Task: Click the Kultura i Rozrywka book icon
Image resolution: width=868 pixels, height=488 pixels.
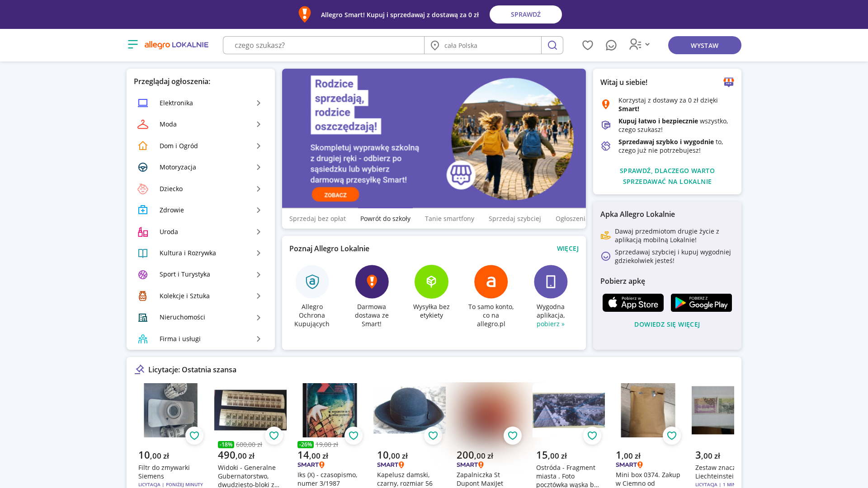Action: pos(143,253)
